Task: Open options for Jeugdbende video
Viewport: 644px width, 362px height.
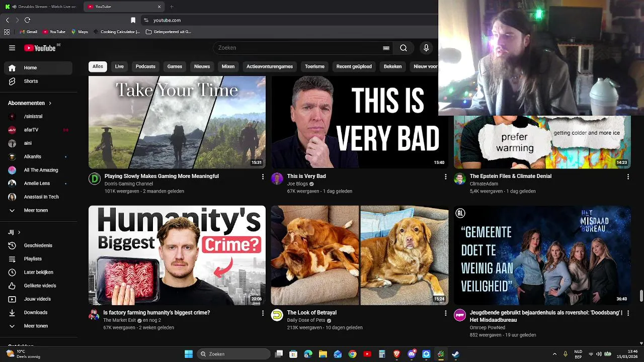Action: [628, 313]
